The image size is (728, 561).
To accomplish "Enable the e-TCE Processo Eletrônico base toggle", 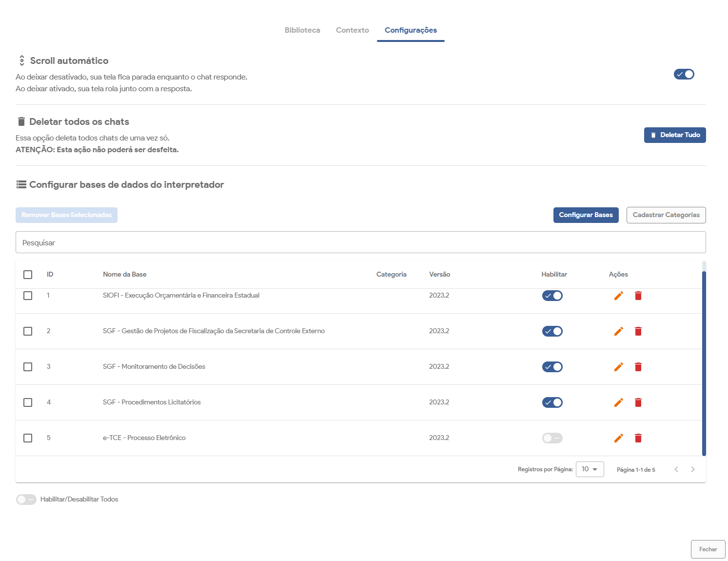I will [x=552, y=438].
